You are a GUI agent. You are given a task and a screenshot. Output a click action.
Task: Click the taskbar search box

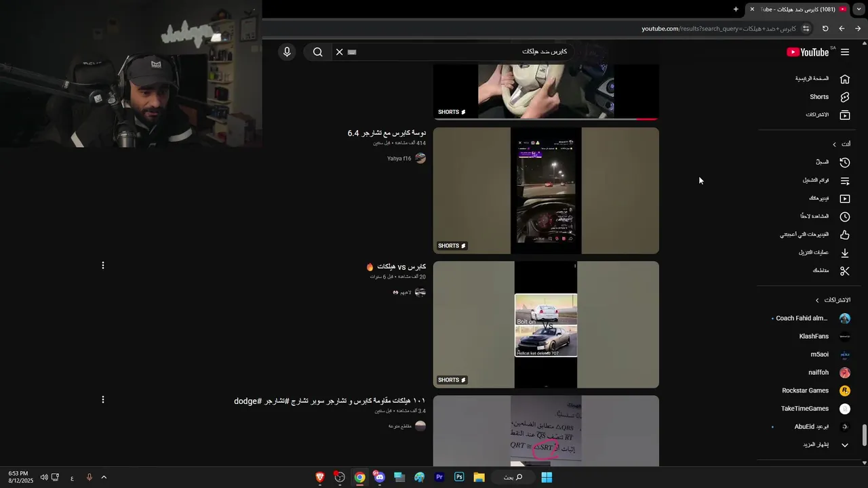coord(513,477)
